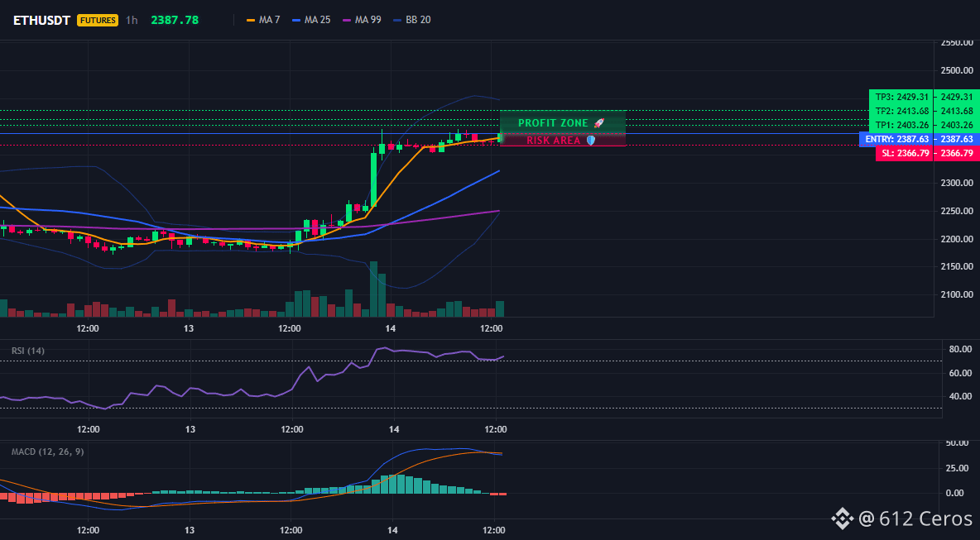Toggle the BB 20 legend entry
The height and width of the screenshot is (540, 980).
point(412,20)
